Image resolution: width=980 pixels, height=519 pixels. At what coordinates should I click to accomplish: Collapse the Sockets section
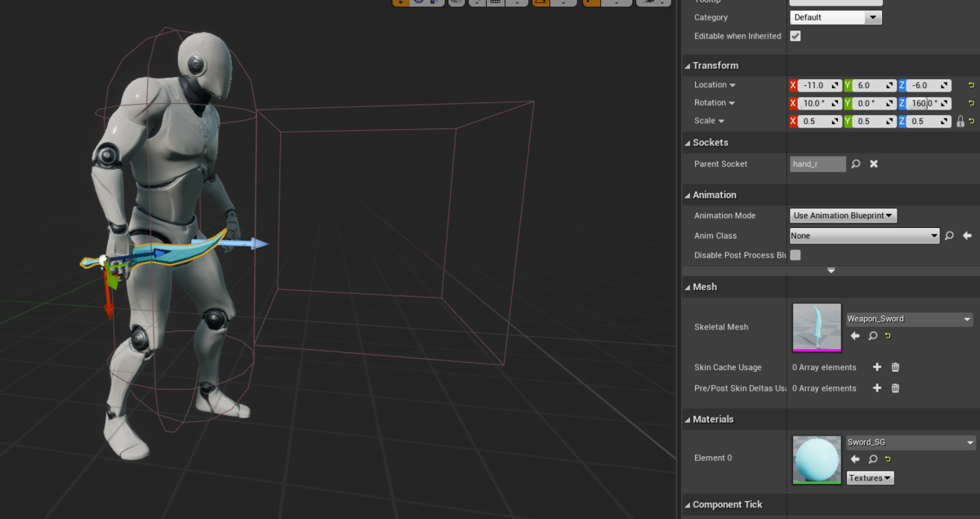687,143
